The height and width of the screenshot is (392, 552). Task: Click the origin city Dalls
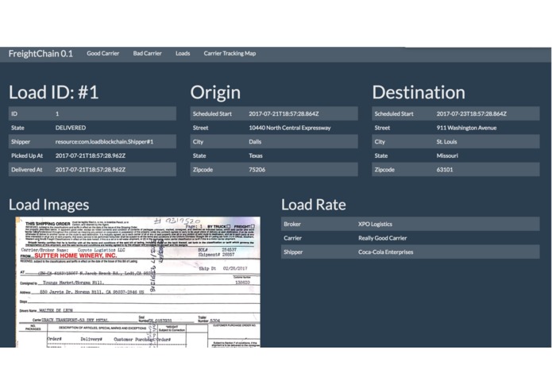(255, 142)
